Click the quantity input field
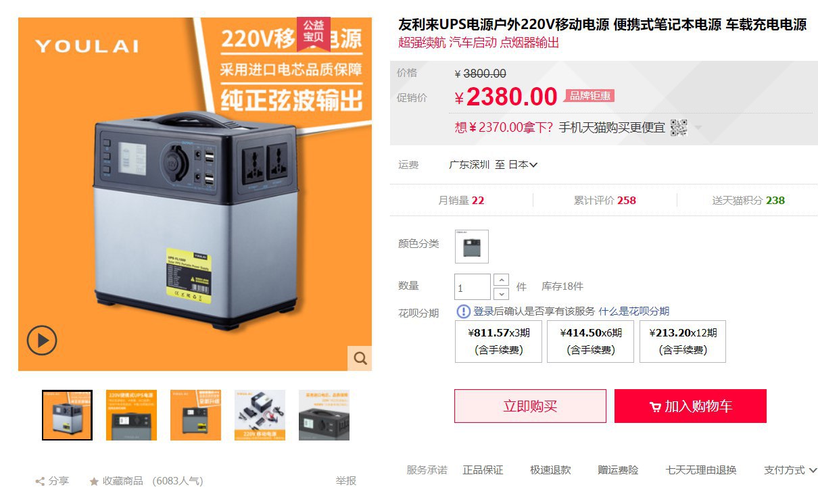 coord(472,287)
